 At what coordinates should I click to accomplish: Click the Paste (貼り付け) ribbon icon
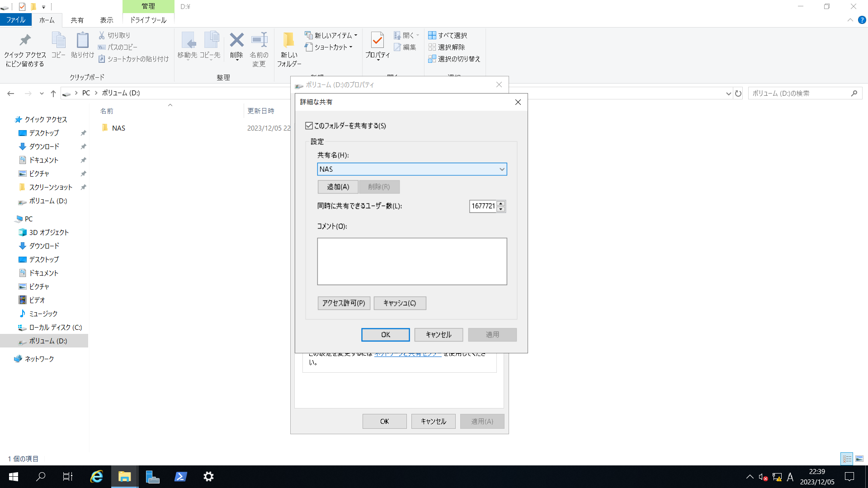coord(82,44)
